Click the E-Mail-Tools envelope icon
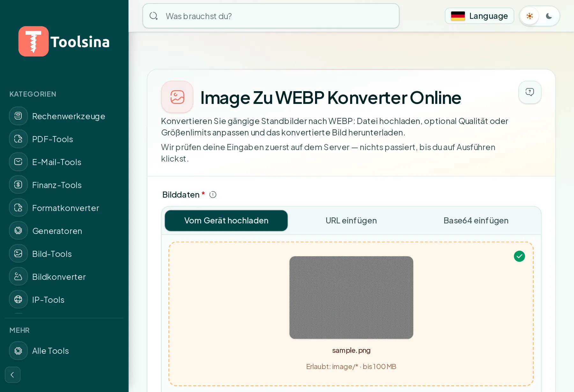Image resolution: width=574 pixels, height=392 pixels. click(x=18, y=162)
